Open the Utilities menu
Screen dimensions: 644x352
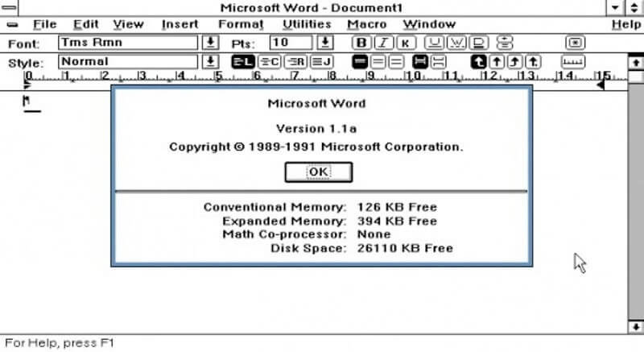click(307, 24)
